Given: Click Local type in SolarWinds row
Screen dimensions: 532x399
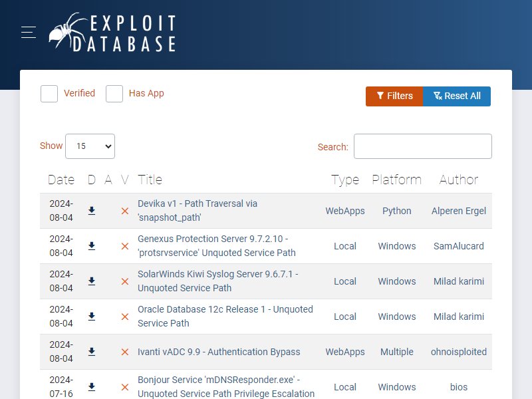Looking at the screenshot, I should 345,281.
